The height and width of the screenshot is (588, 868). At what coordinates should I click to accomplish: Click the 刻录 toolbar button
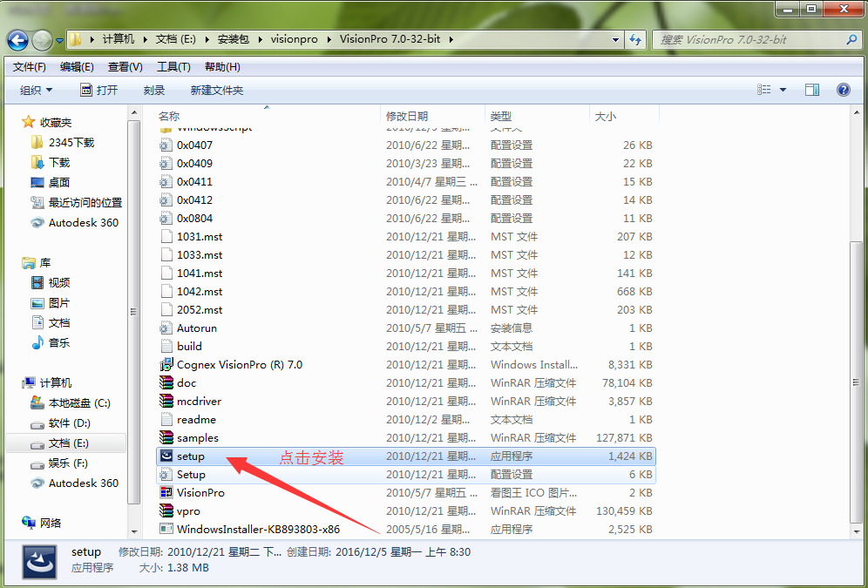(154, 90)
